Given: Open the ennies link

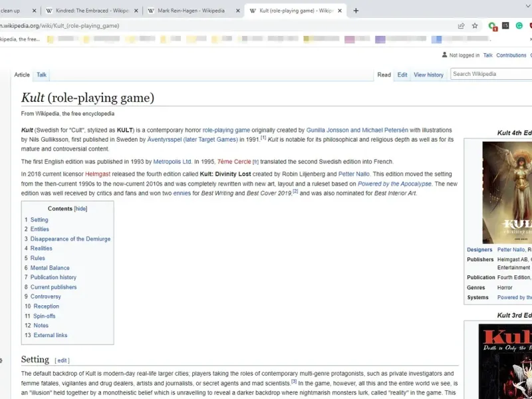Looking at the screenshot, I should pos(182,194).
